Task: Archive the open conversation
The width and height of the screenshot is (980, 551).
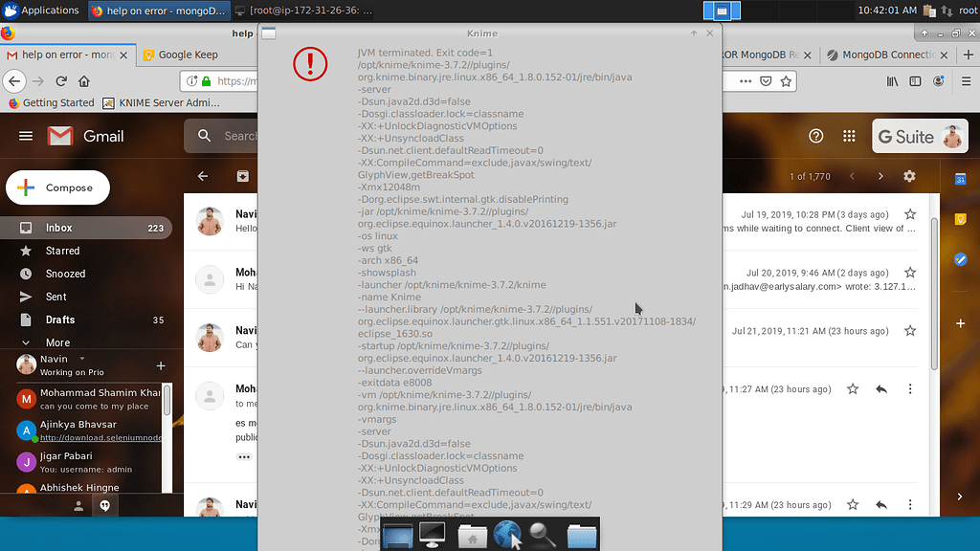Action: (x=243, y=176)
